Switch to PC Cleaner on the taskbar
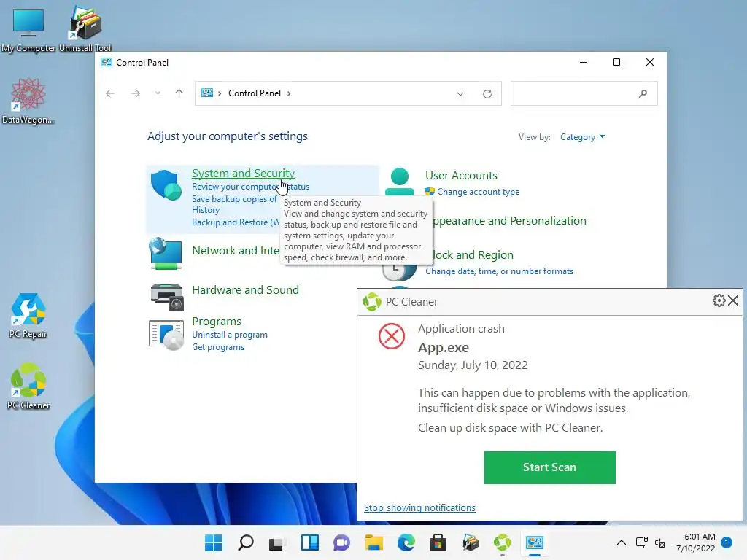The image size is (747, 560). (502, 542)
